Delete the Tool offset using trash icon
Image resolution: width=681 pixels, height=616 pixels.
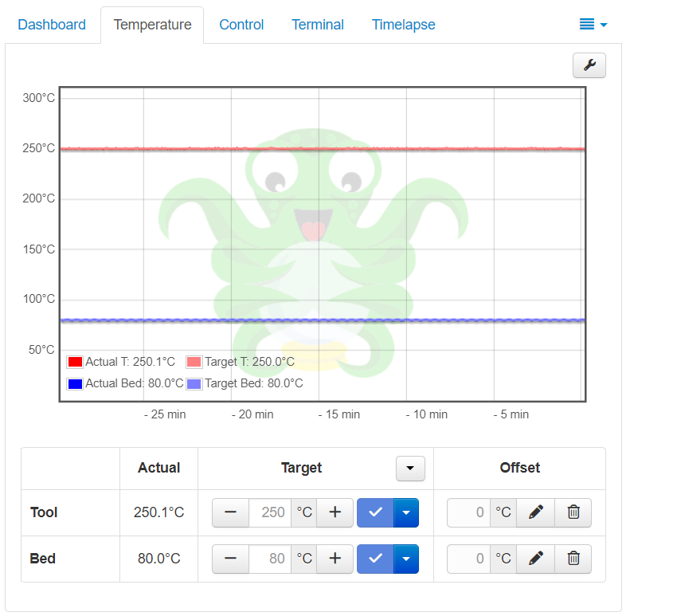coord(573,512)
